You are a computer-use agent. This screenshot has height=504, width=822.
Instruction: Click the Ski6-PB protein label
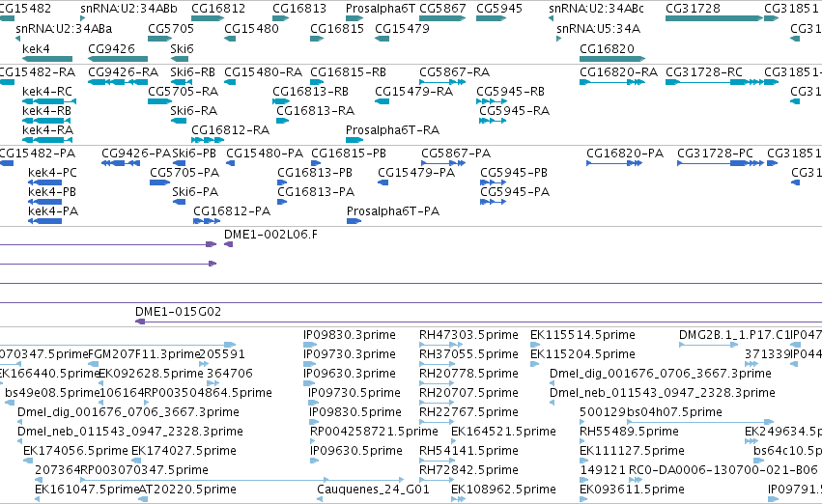click(194, 154)
